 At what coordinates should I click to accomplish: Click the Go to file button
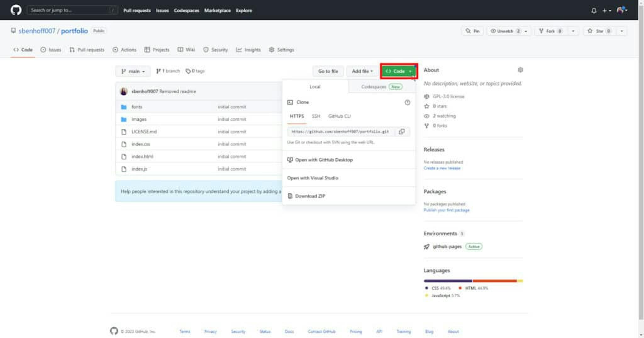click(328, 71)
